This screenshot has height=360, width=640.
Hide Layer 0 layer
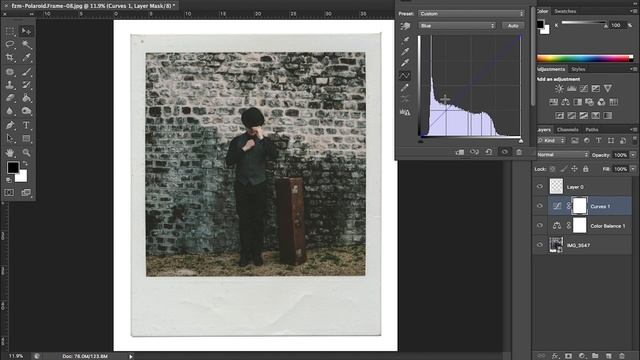(x=540, y=187)
